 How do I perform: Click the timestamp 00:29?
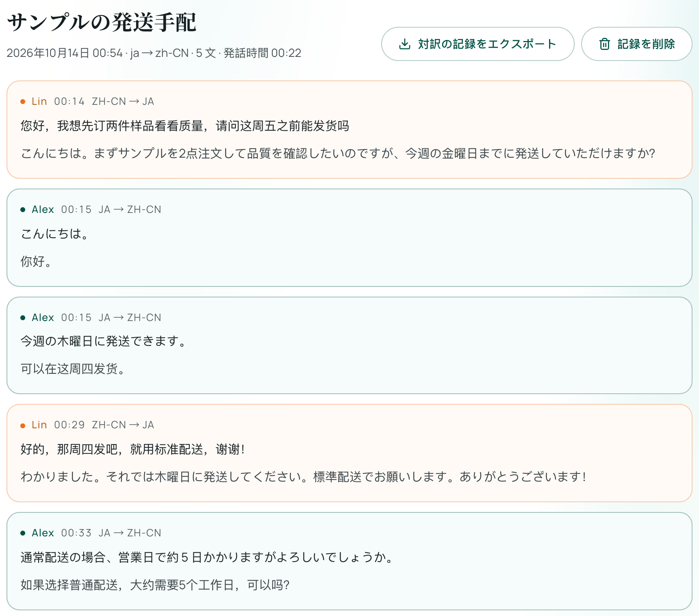point(69,425)
